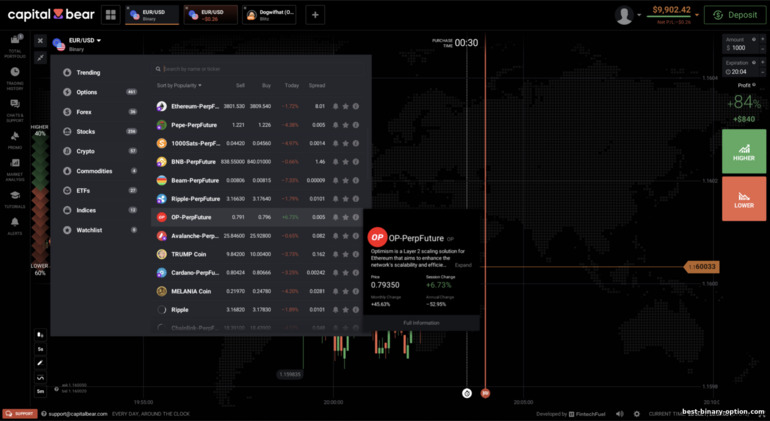Favorite BNB-PerpFuture with star
The width and height of the screenshot is (770, 421).
346,162
